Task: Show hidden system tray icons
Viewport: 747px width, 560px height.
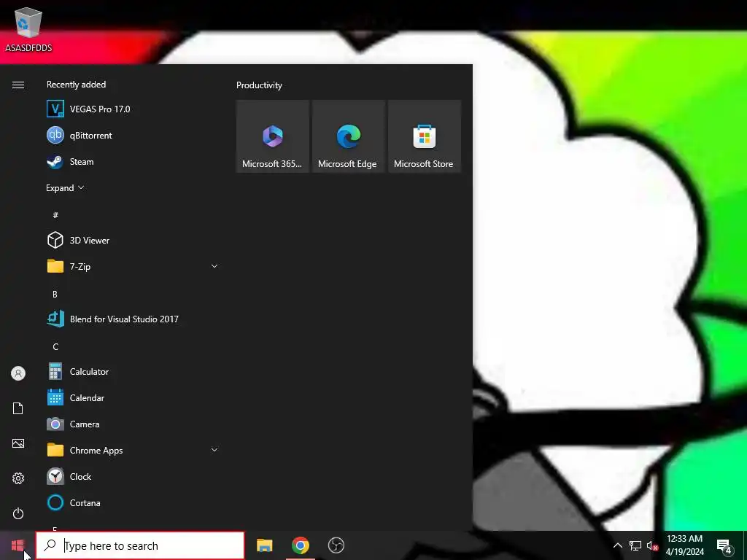Action: tap(617, 545)
